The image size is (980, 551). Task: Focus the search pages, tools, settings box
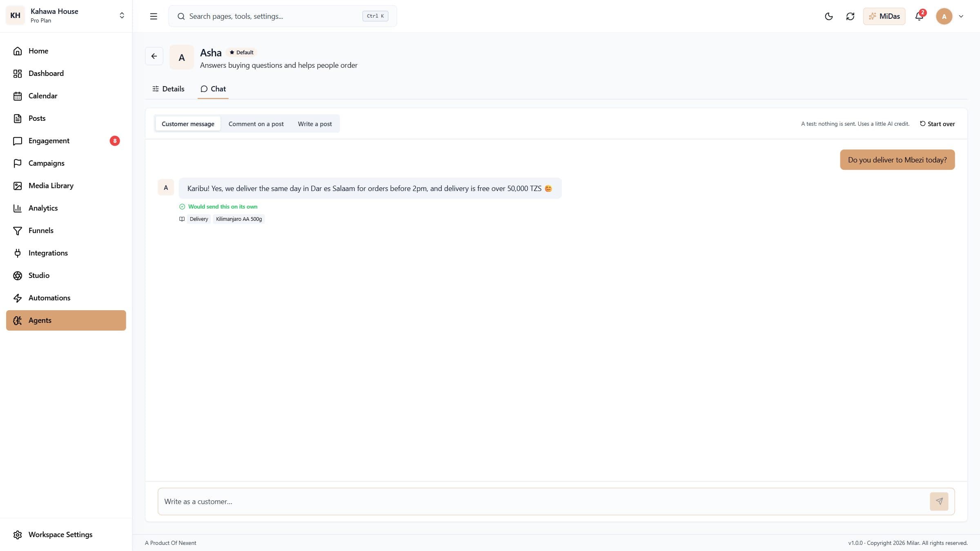[x=282, y=16]
